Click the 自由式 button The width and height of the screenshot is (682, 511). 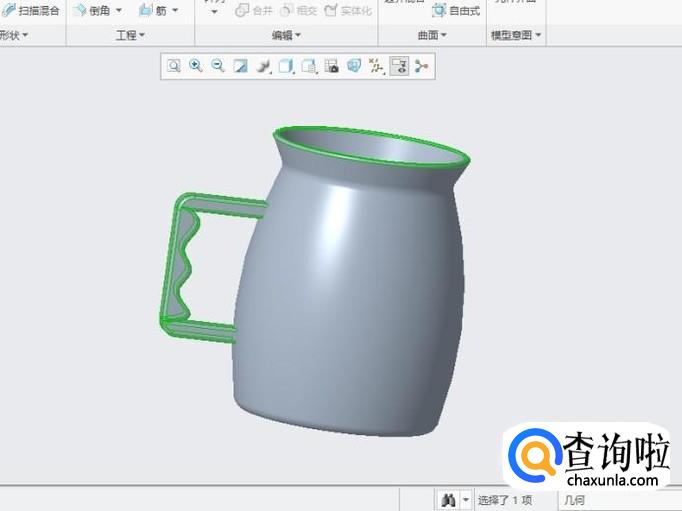(456, 11)
